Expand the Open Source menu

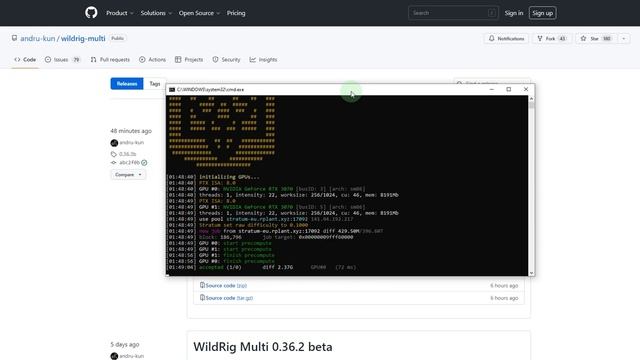[199, 13]
